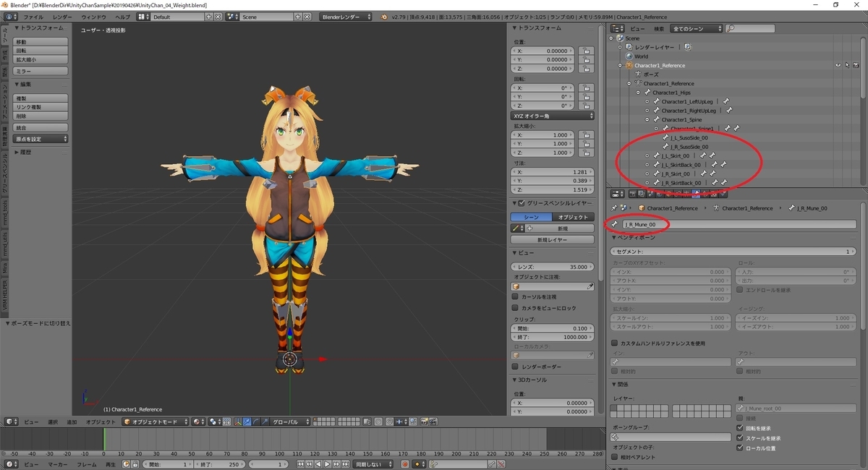Open the XYZ オイラー角 rotation mode dropdown
The height and width of the screenshot is (470, 868).
(553, 116)
